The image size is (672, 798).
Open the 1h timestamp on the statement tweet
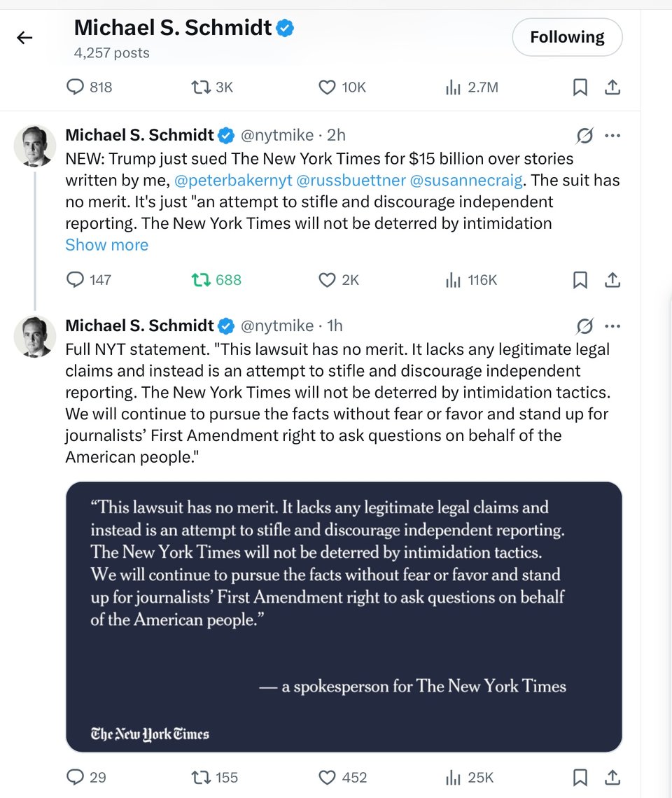pos(335,325)
